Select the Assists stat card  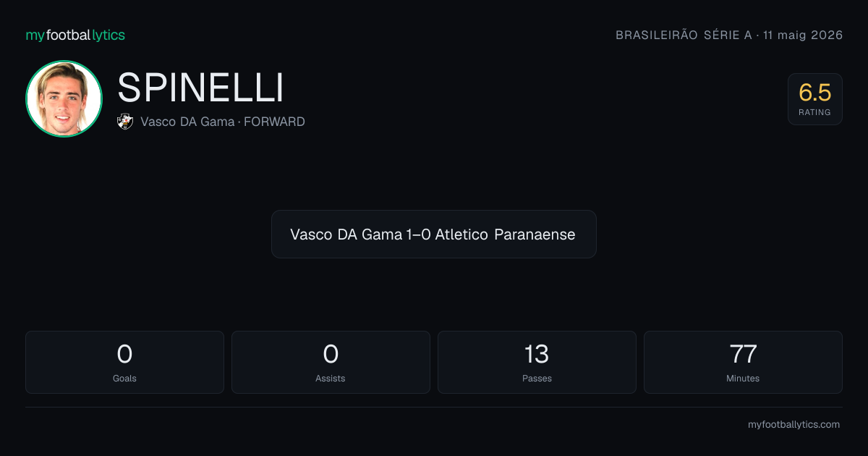331,362
